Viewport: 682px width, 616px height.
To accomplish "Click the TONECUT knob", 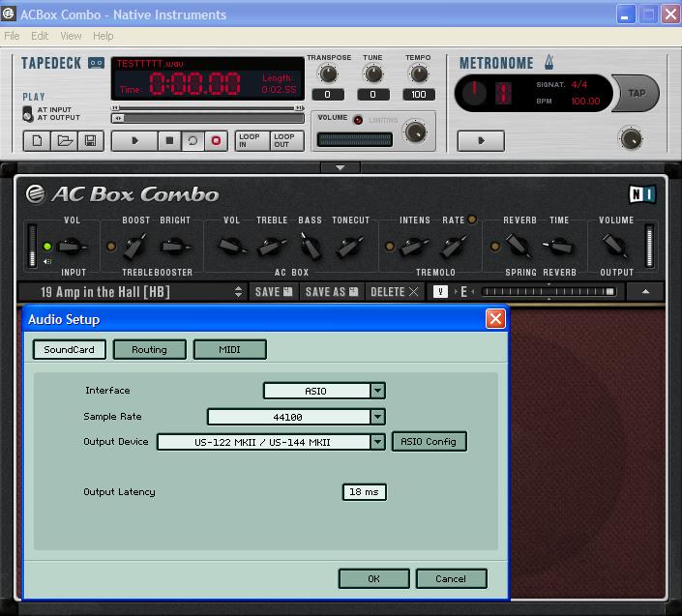I will 349,247.
